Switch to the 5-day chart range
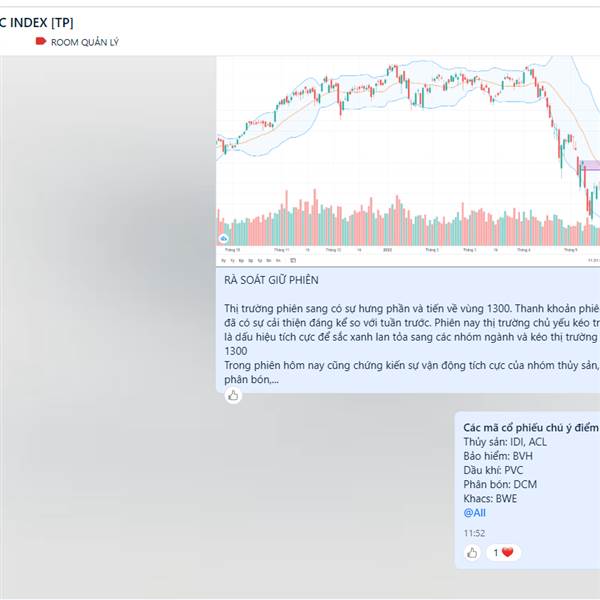The image size is (600, 600). click(269, 260)
